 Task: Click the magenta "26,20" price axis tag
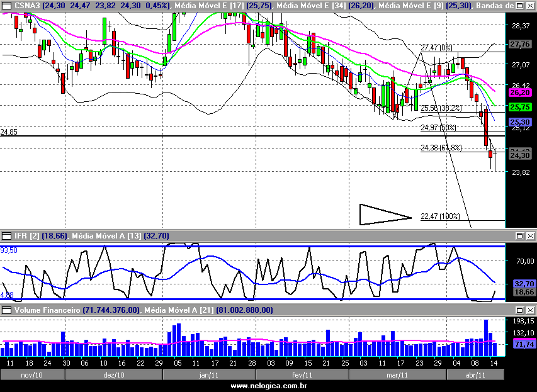coord(520,92)
